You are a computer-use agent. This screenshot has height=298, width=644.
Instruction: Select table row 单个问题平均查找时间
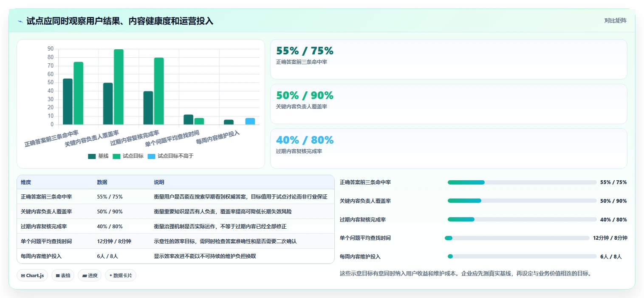[175, 241]
